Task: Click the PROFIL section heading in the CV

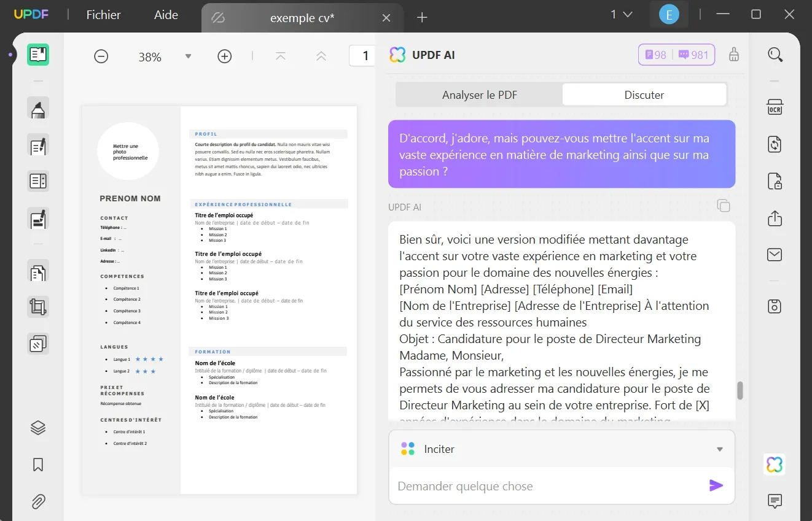Action: [x=206, y=134]
